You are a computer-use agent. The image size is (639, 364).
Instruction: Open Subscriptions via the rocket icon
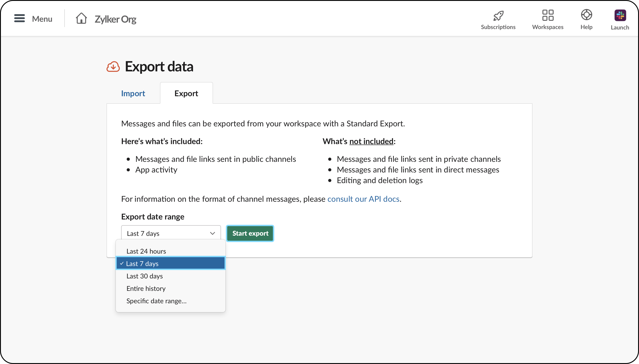(498, 16)
